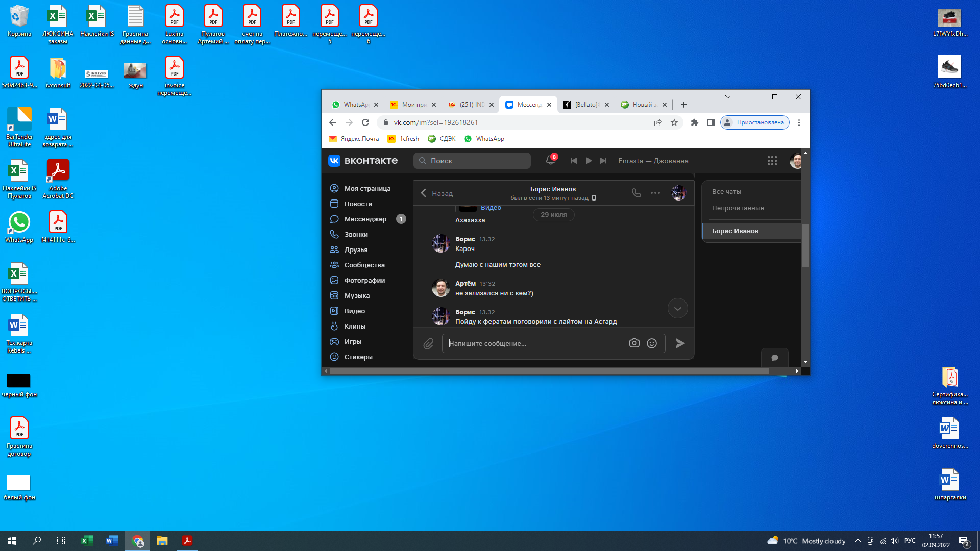Open Enrasta — Джованна track title
Viewport: 980px width, 551px height.
[x=653, y=161]
